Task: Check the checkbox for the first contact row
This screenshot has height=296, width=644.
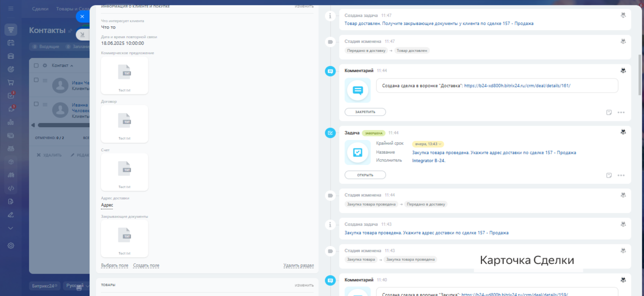Action: coord(36,80)
